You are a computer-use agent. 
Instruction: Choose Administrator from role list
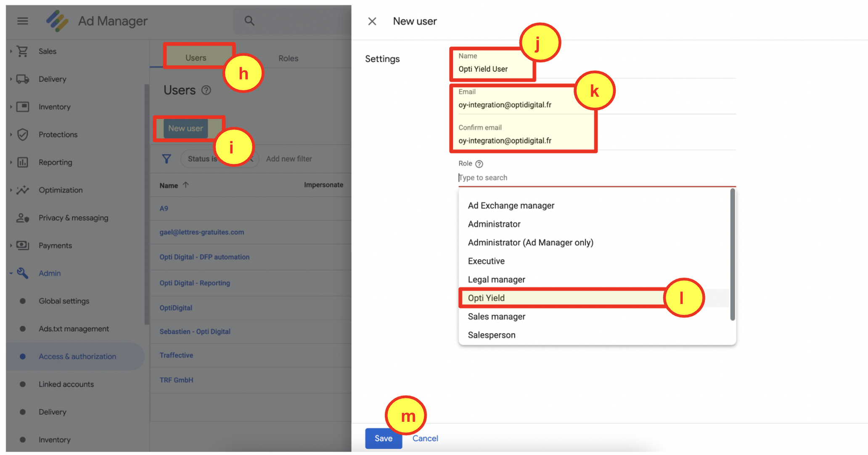click(494, 224)
